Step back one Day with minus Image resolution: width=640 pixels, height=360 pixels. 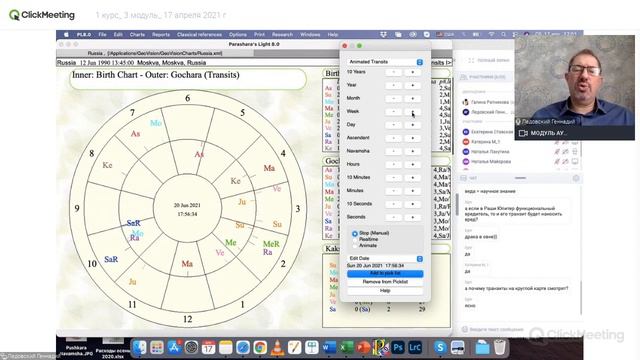coord(393,125)
